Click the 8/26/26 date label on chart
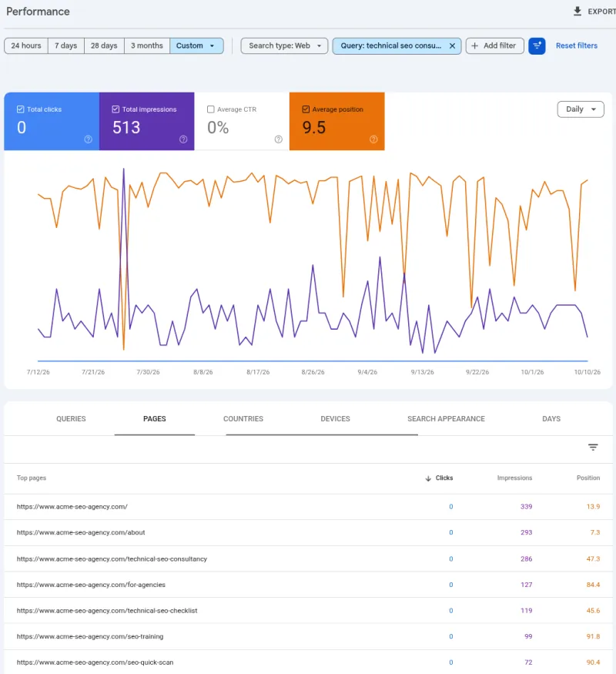 (313, 372)
